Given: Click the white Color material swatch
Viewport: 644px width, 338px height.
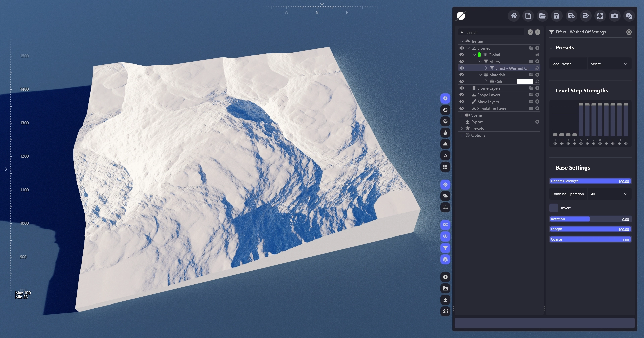Looking at the screenshot, I should 525,81.
